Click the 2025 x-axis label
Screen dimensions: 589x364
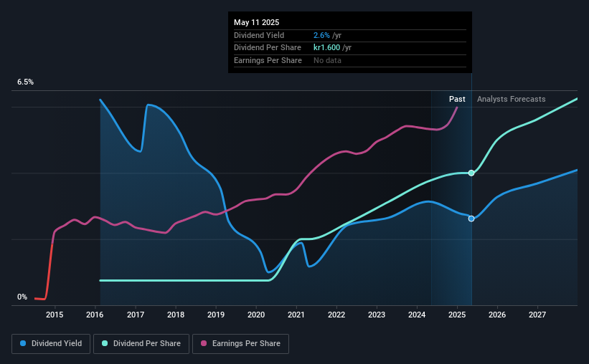click(x=457, y=315)
